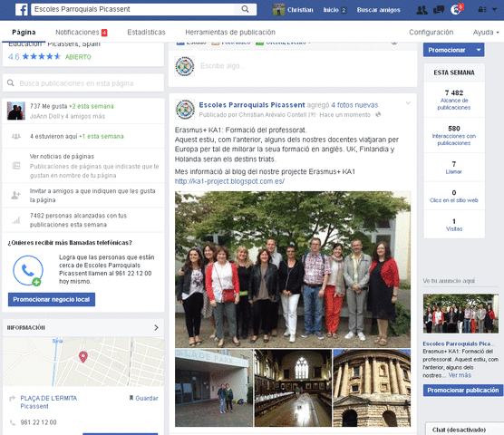Click 4 fotos nuevas link
The height and width of the screenshot is (435, 504).
(354, 105)
